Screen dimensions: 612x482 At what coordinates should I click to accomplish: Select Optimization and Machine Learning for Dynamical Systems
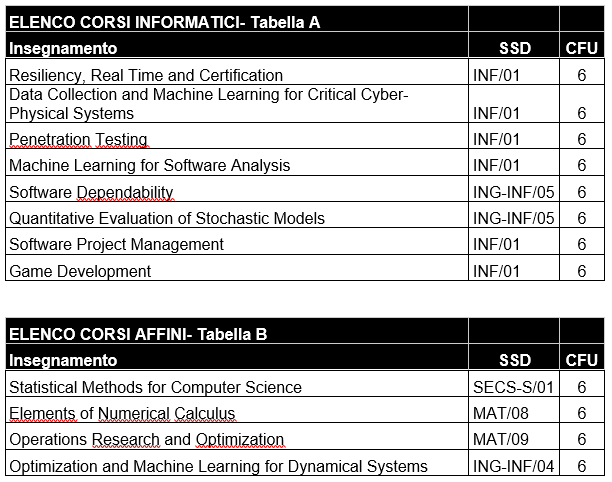click(218, 466)
